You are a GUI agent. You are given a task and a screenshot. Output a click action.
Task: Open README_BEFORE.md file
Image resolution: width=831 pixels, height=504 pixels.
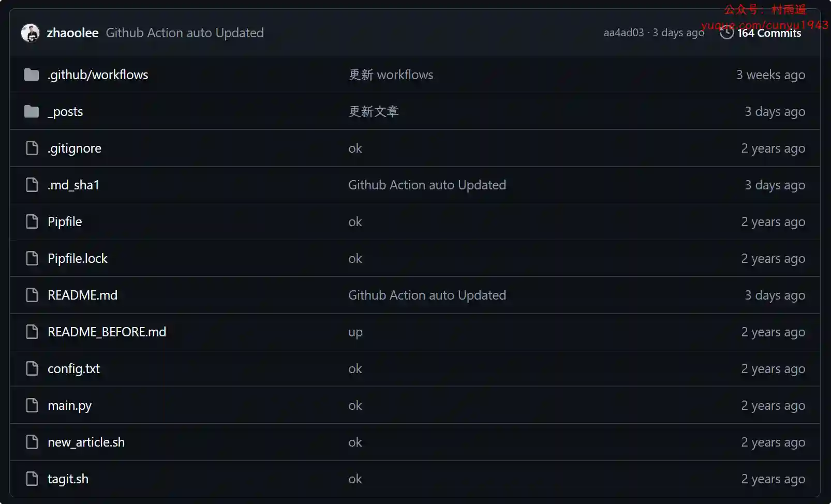(107, 332)
